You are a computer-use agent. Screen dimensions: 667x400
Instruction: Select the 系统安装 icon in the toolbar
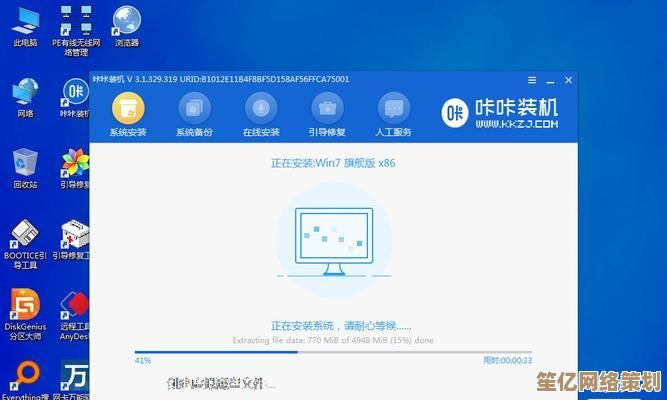coord(128,108)
